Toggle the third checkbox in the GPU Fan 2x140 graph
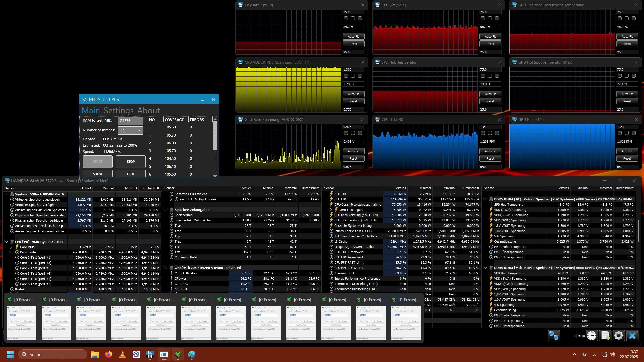This screenshot has width=644, height=362. (x=634, y=133)
